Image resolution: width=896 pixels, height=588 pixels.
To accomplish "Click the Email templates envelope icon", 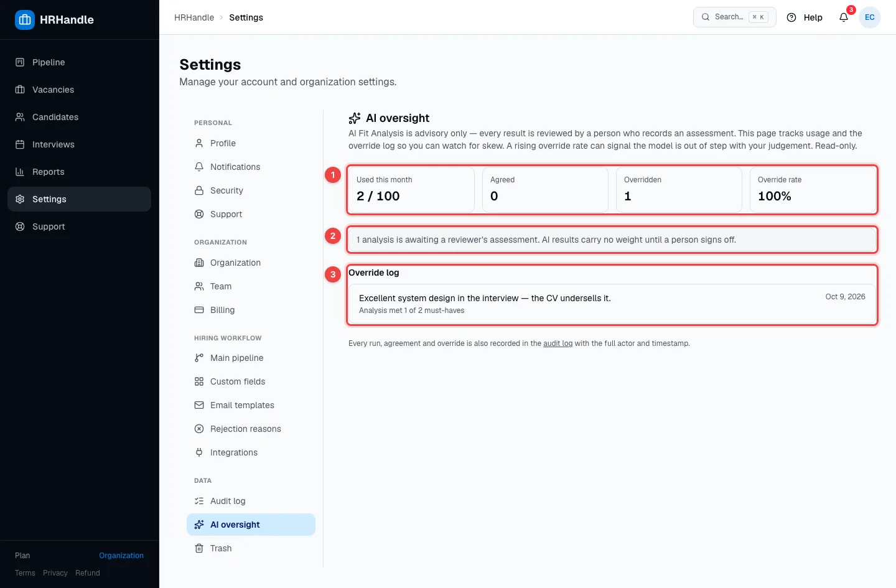I will point(199,405).
